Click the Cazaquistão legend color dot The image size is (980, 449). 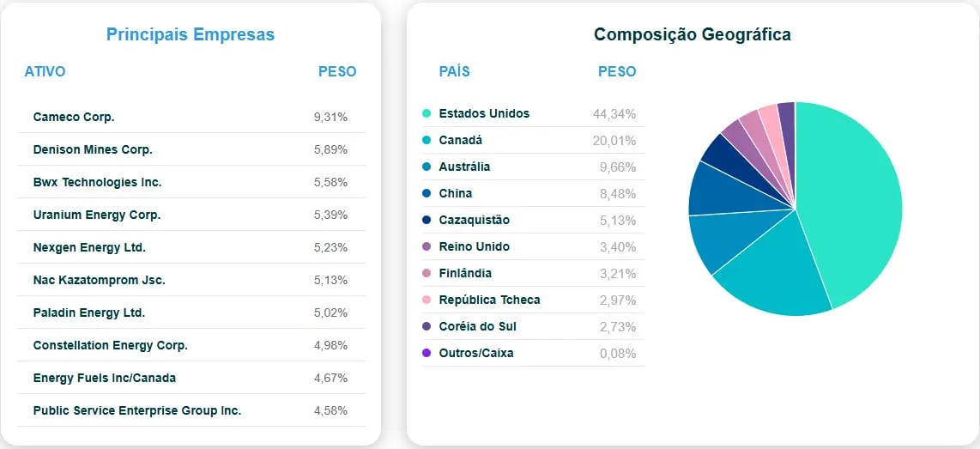click(426, 220)
